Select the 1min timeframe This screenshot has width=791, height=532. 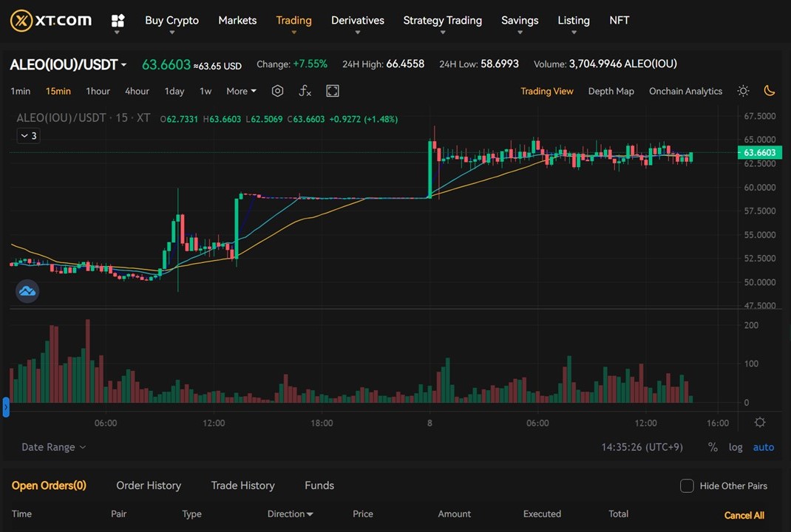20,92
